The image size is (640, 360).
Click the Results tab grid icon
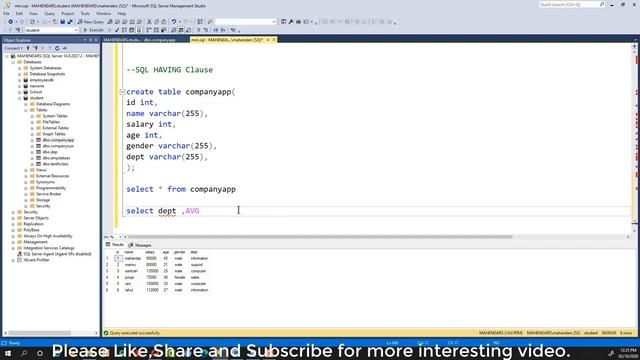pyautogui.click(x=108, y=245)
